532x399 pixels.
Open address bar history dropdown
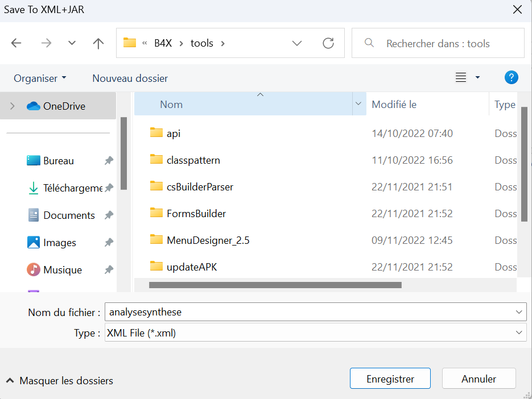click(x=297, y=43)
